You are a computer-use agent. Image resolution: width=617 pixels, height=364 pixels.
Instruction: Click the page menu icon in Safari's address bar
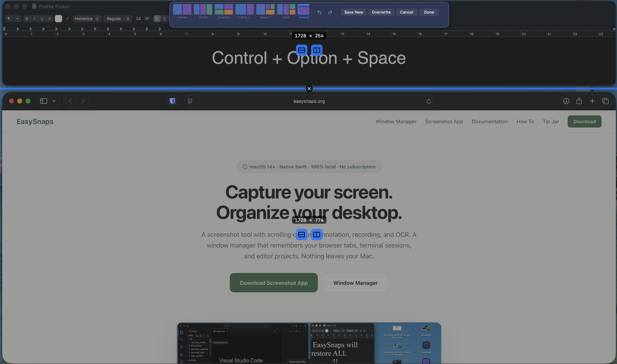pyautogui.click(x=190, y=101)
